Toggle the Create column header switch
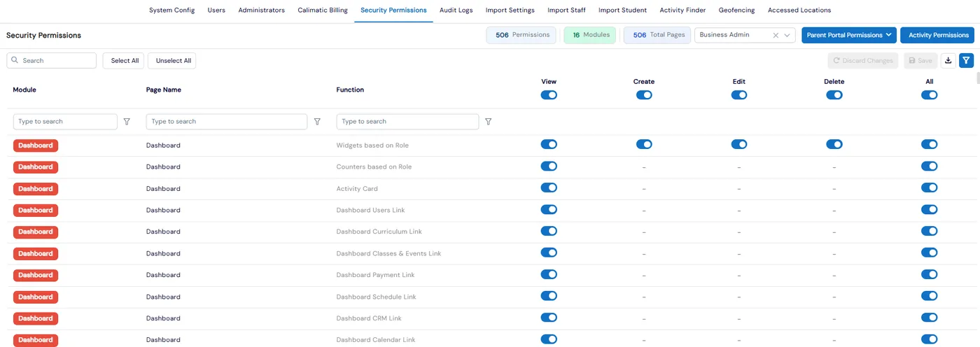 click(x=644, y=95)
